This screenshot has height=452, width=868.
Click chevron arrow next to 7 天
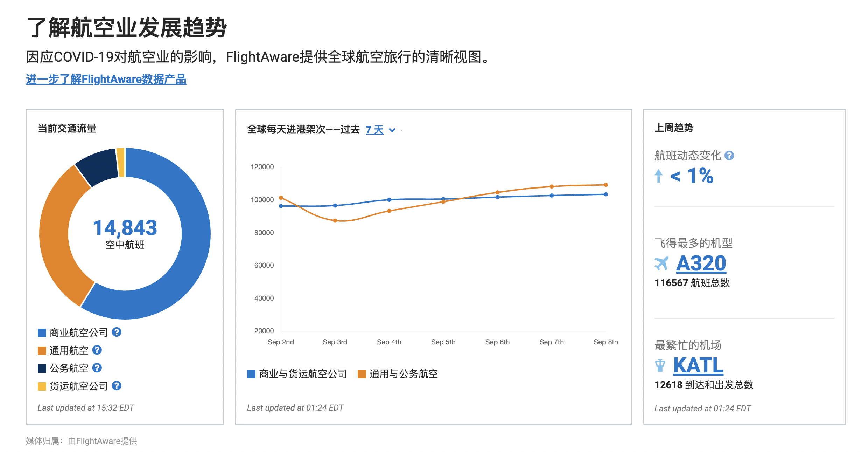point(392,130)
